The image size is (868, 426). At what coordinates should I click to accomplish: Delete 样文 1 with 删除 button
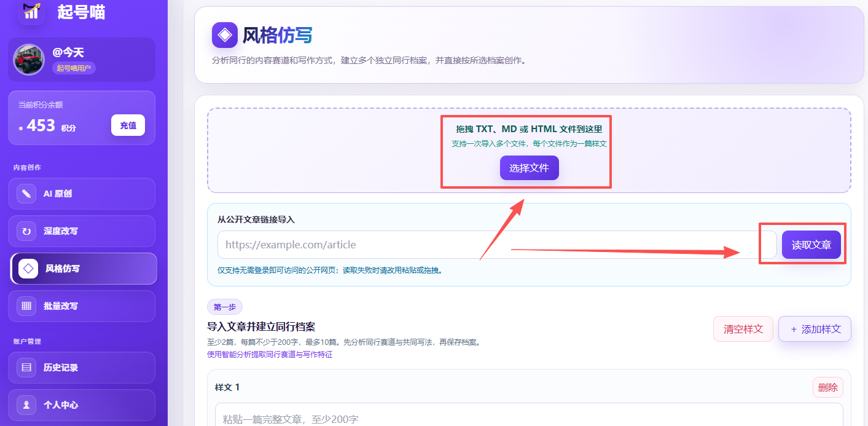828,387
